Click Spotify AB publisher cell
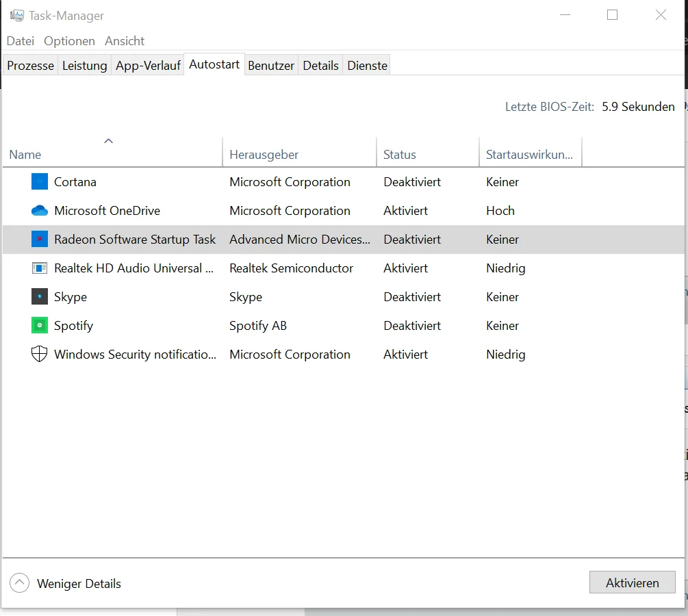The height and width of the screenshot is (616, 688). pos(258,326)
